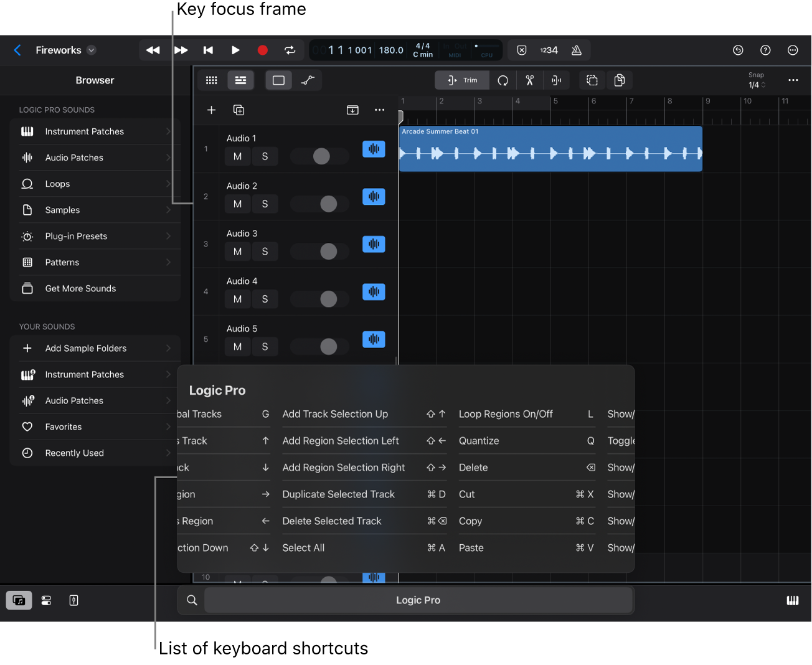Image resolution: width=812 pixels, height=665 pixels.
Task: Switch to the grid view button
Action: coord(212,80)
